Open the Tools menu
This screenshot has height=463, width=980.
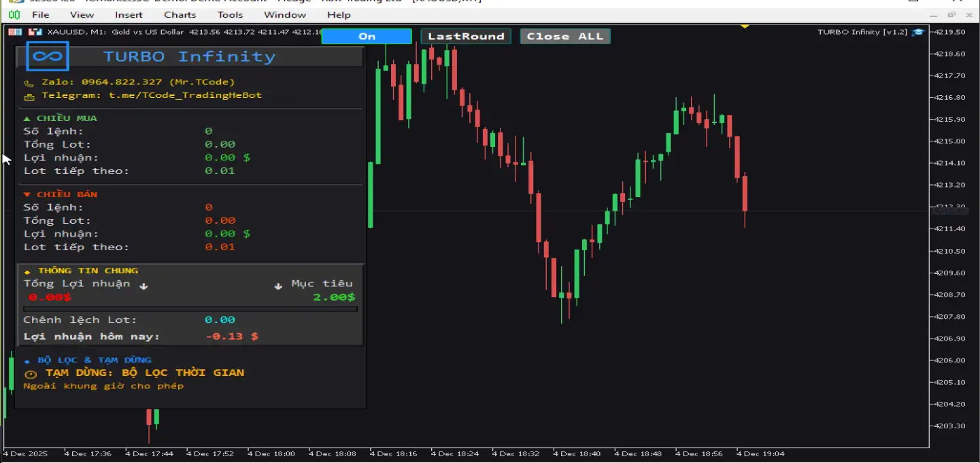pos(230,14)
